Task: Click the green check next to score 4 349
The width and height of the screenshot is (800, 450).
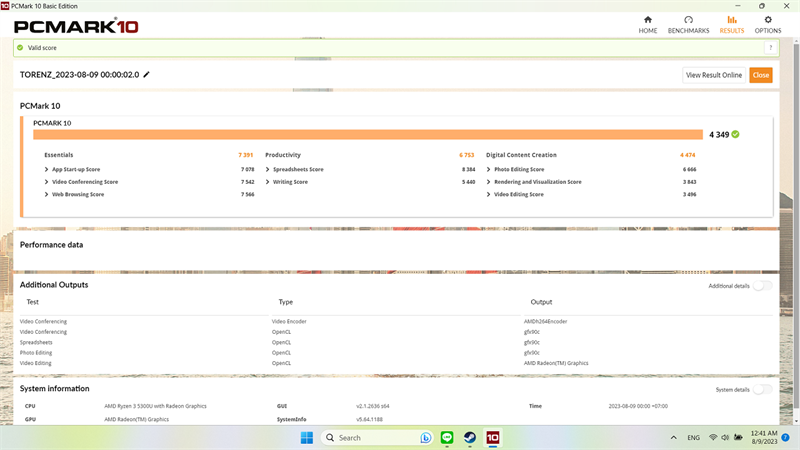Action: (x=735, y=134)
